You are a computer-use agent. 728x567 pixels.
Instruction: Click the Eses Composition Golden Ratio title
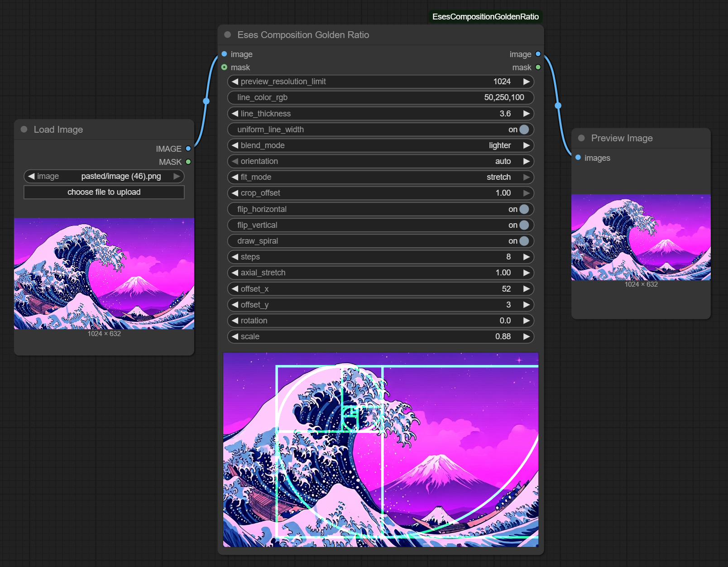click(303, 35)
